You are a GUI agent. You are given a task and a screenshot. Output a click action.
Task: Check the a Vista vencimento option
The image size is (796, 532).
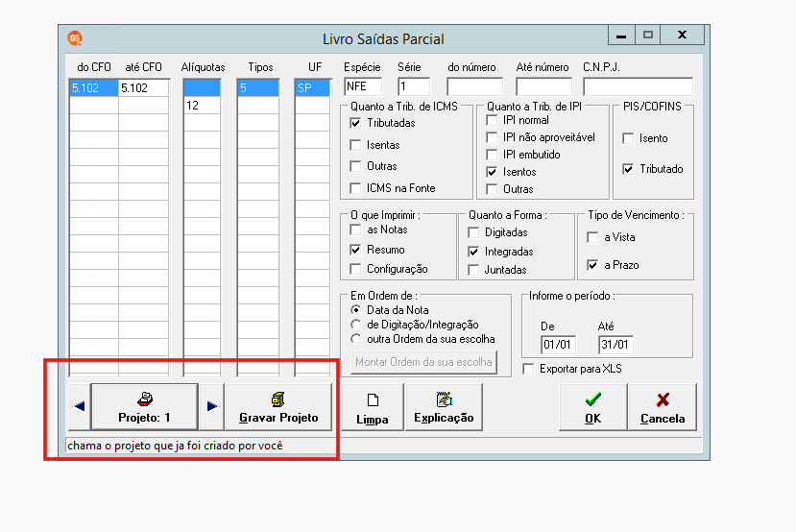592,237
